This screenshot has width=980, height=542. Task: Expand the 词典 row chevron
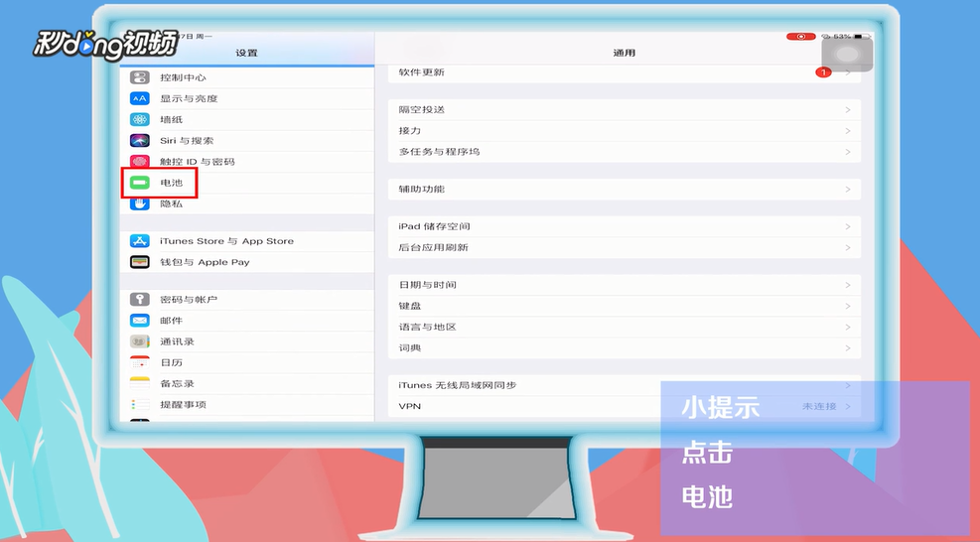[x=848, y=347]
